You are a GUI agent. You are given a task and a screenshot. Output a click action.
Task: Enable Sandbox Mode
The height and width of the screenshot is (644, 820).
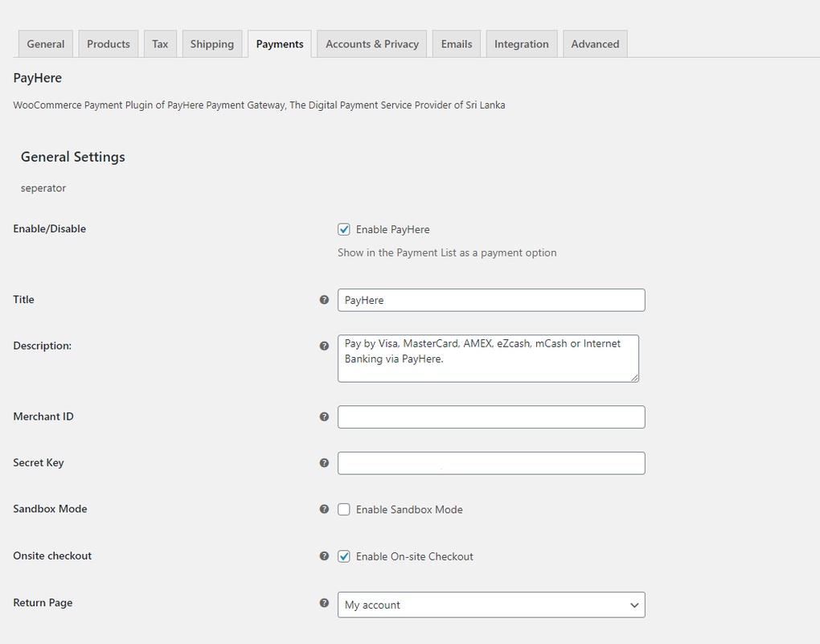(344, 509)
